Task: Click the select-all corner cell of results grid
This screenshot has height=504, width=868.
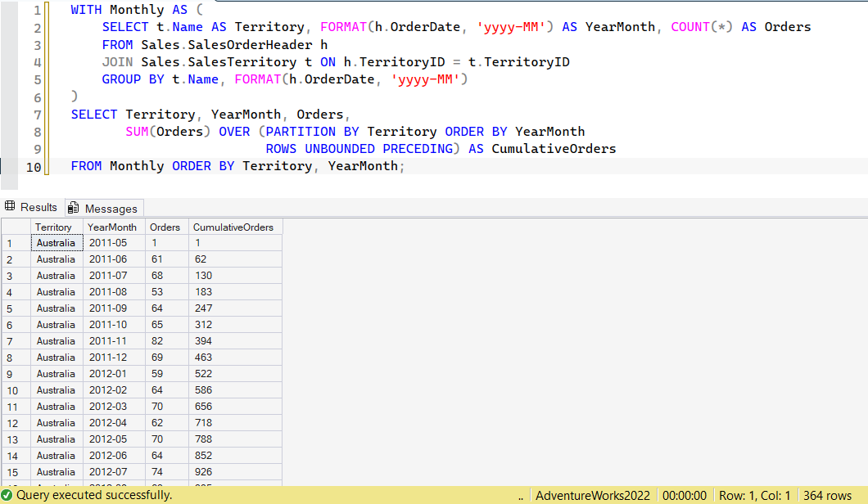Action: 16,227
